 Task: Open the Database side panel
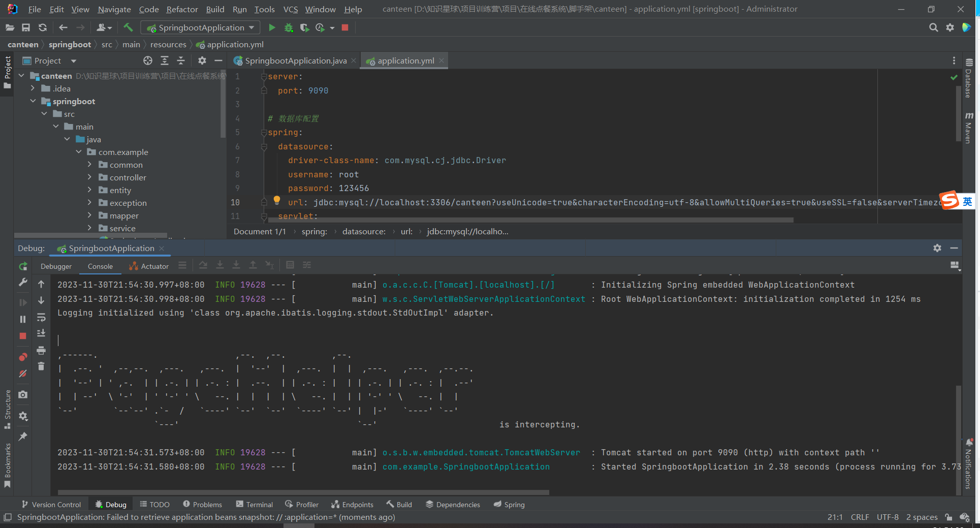point(969,78)
